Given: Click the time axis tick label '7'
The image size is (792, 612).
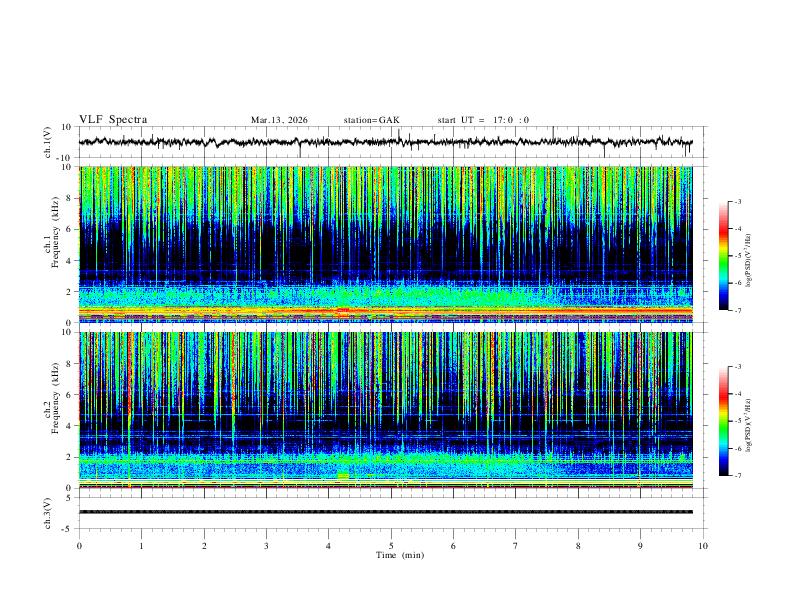Looking at the screenshot, I should pos(516,546).
